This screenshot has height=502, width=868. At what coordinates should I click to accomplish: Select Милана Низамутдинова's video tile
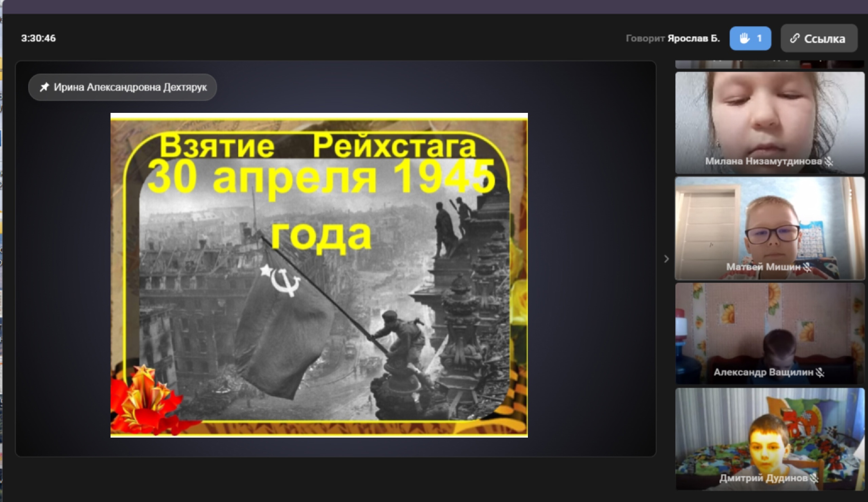pos(770,123)
